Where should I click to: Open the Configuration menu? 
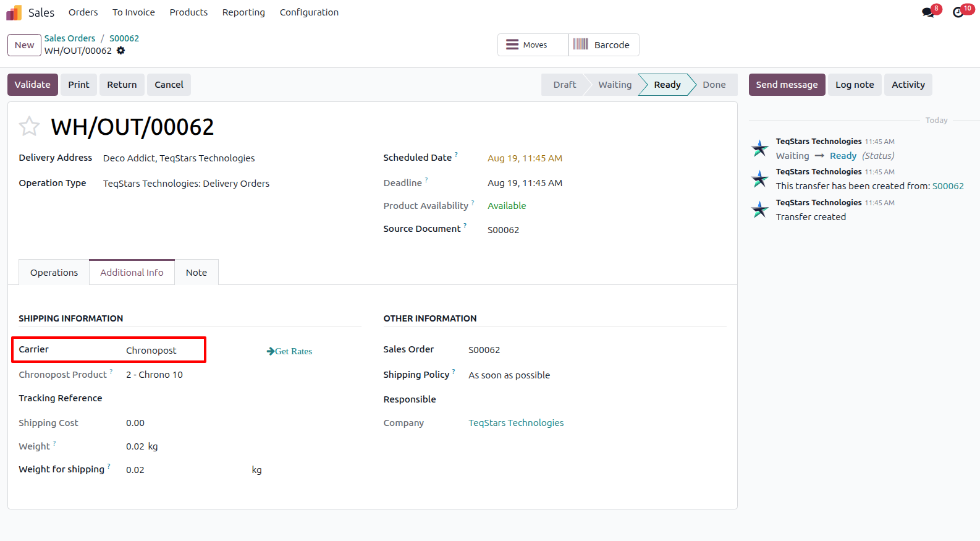tap(309, 12)
